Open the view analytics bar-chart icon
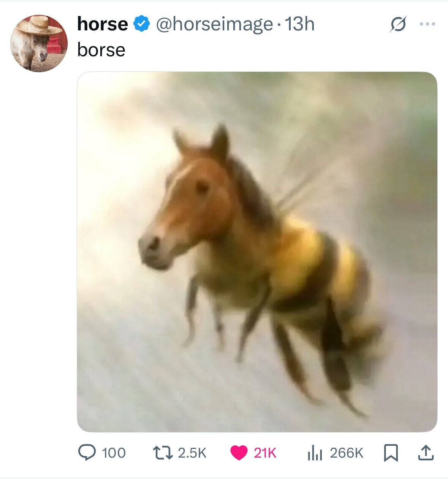Viewport: 448px width, 488px height. point(315,453)
